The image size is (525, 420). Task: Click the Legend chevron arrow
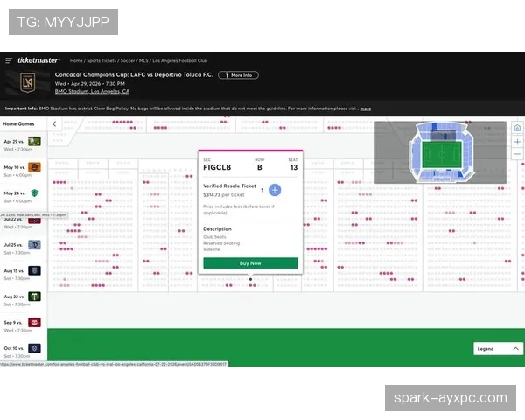click(515, 349)
